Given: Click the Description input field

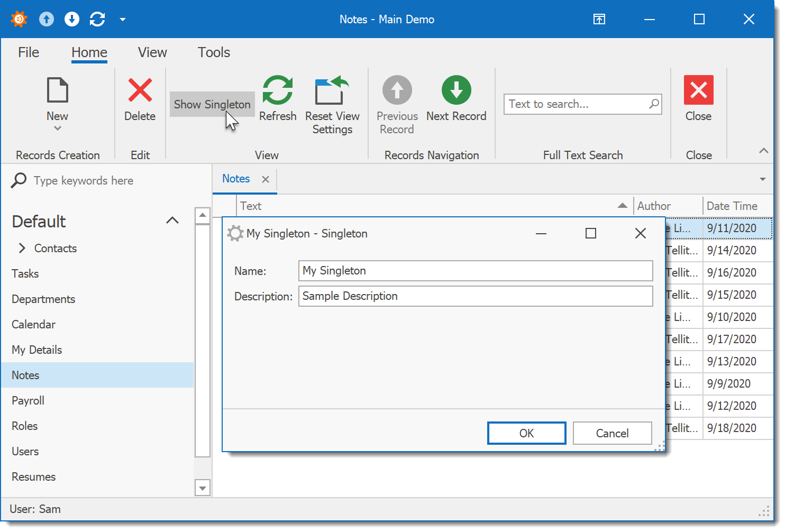Looking at the screenshot, I should [475, 296].
